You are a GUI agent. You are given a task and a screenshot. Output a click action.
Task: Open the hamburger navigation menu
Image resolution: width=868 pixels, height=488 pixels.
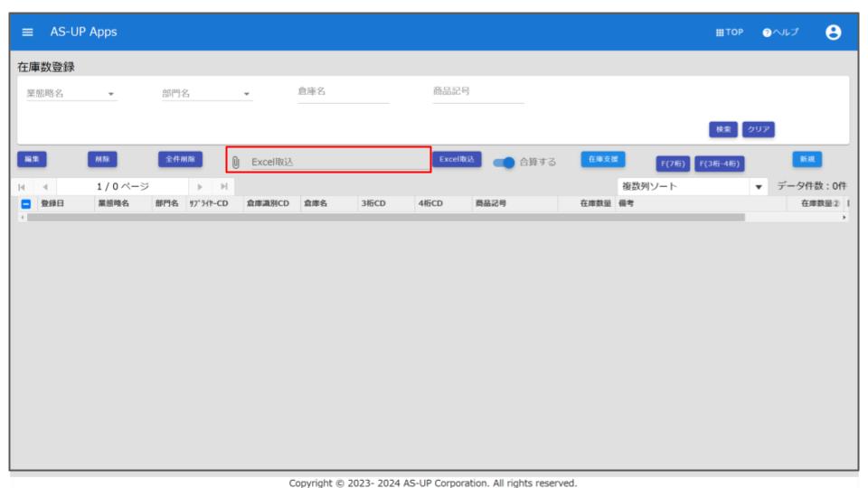(27, 33)
